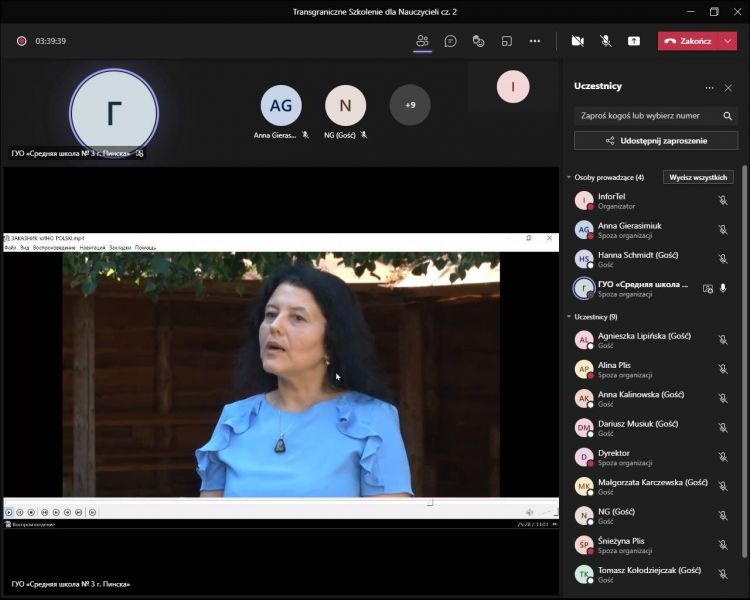
Task: Open more options in Uczestnicy panel header
Action: 709,87
